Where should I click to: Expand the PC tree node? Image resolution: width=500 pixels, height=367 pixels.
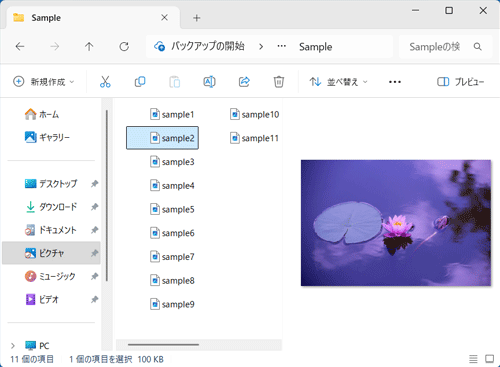tap(13, 346)
